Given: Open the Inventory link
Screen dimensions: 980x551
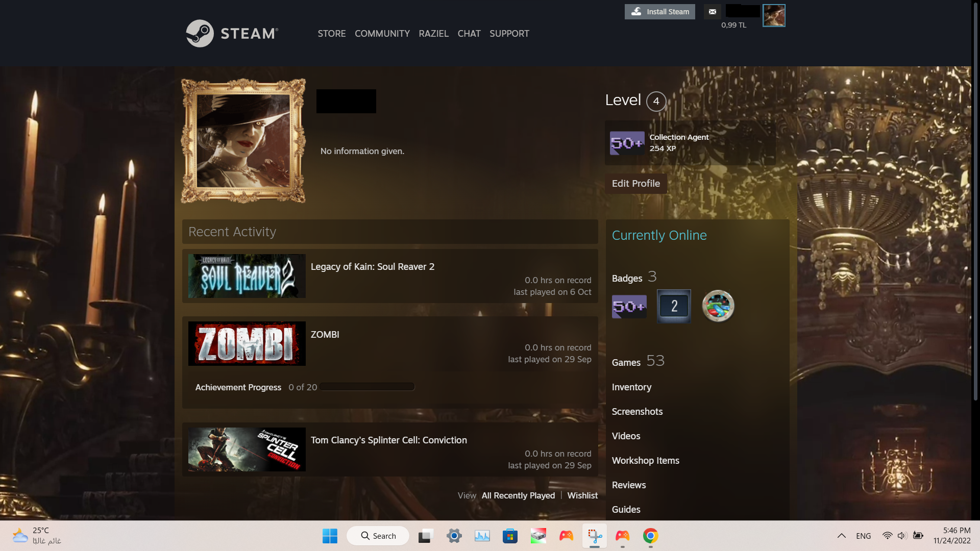Looking at the screenshot, I should pos(632,387).
